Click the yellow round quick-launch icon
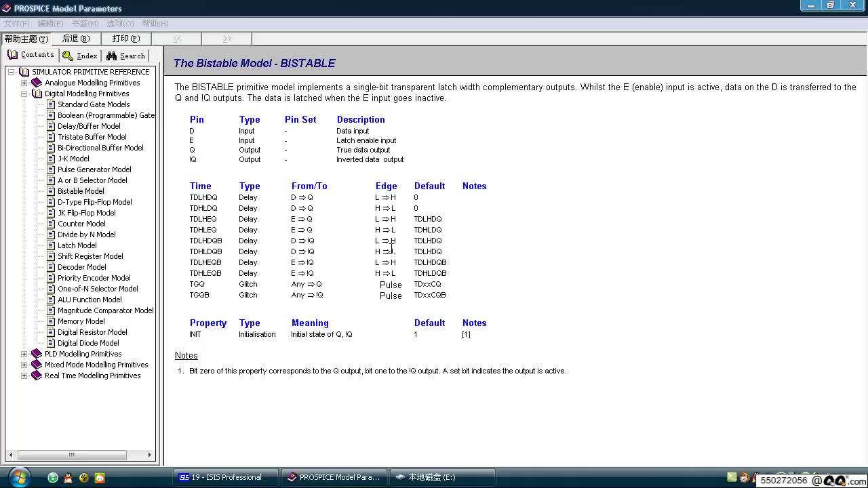This screenshot has height=488, width=868. (84, 478)
